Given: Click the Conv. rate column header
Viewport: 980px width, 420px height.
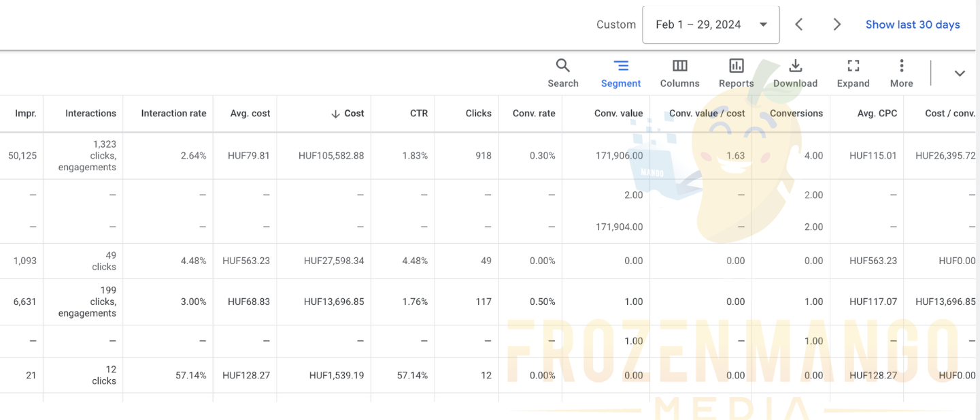Looking at the screenshot, I should [x=533, y=114].
